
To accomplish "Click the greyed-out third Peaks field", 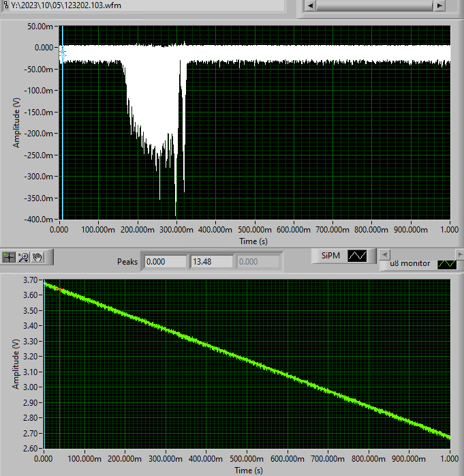I will (x=258, y=262).
